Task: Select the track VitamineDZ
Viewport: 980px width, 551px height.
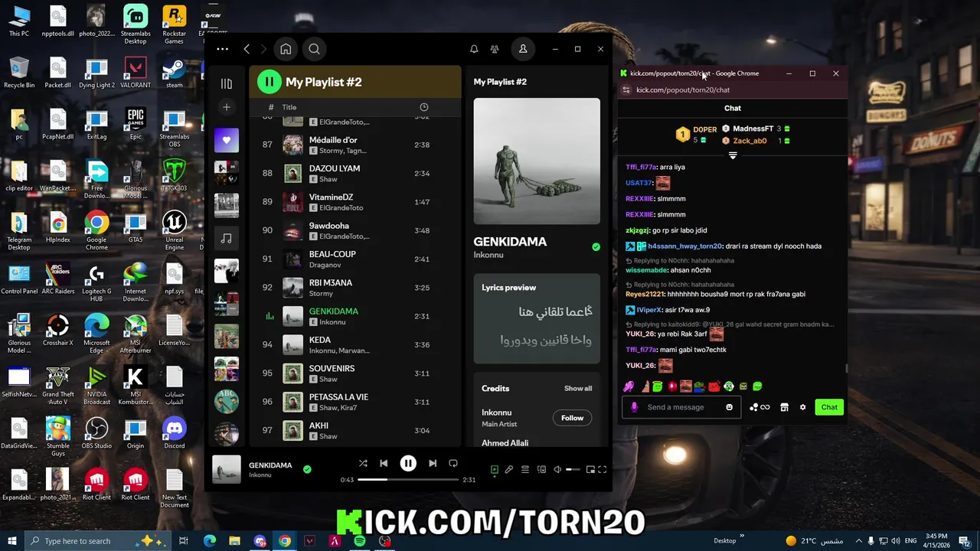Action: [355, 202]
